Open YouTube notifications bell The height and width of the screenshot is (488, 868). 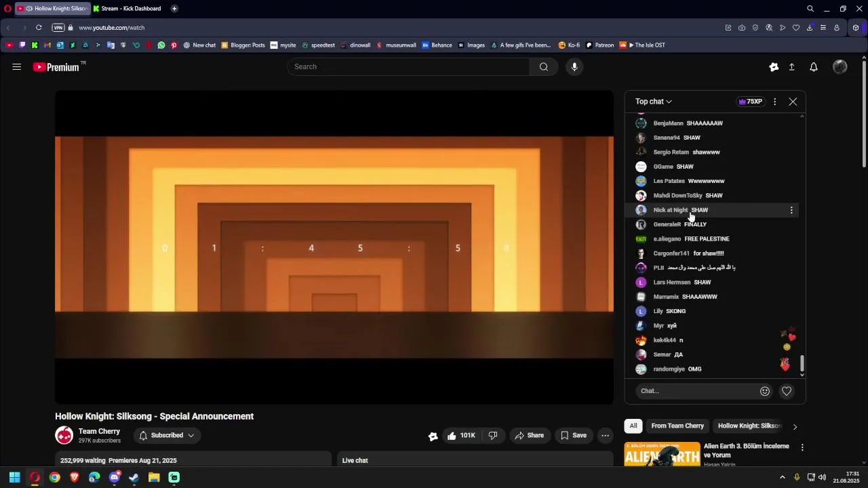click(x=813, y=66)
